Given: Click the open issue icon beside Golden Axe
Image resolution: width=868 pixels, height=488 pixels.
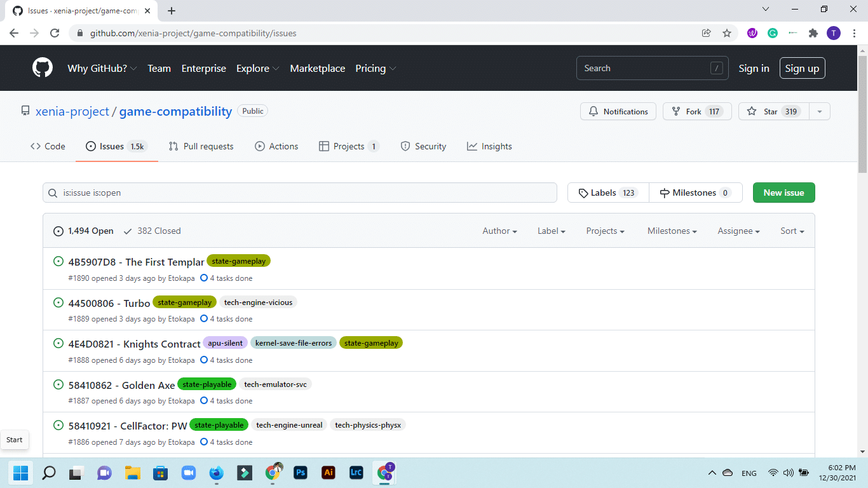Looking at the screenshot, I should [x=58, y=384].
